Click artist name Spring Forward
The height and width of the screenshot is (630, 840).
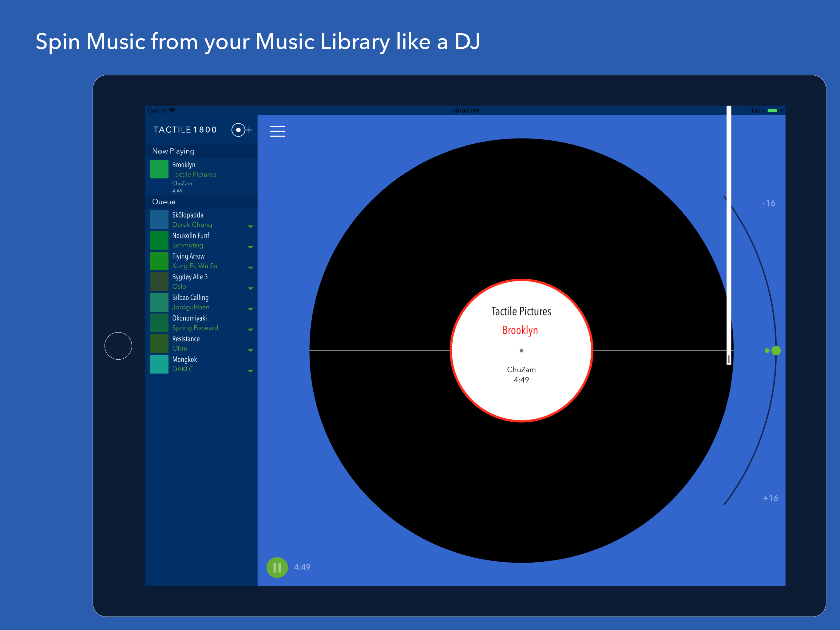195,328
